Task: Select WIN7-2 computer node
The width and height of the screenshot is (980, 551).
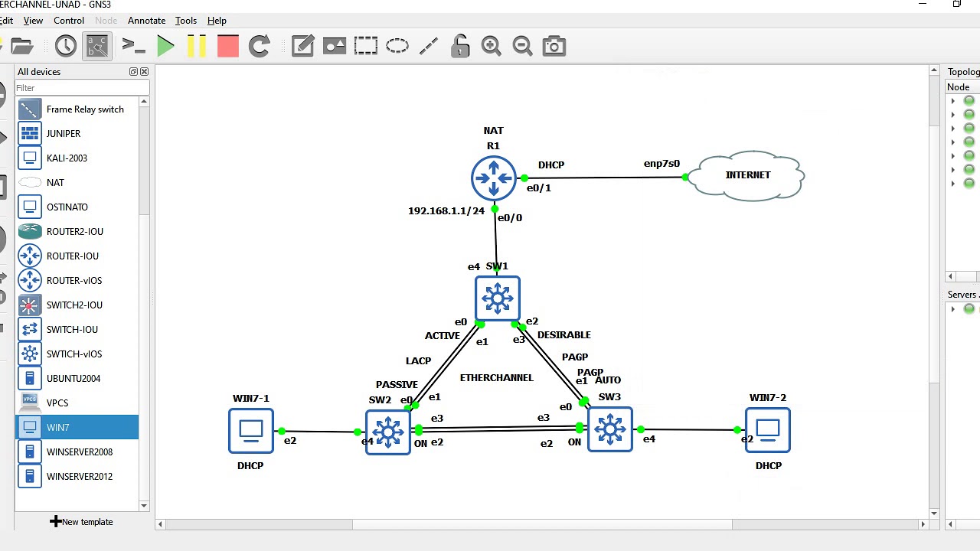Action: pyautogui.click(x=768, y=430)
